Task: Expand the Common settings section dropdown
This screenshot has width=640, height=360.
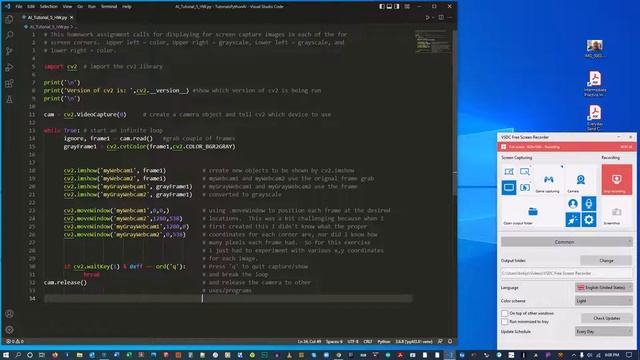Action: [567, 242]
